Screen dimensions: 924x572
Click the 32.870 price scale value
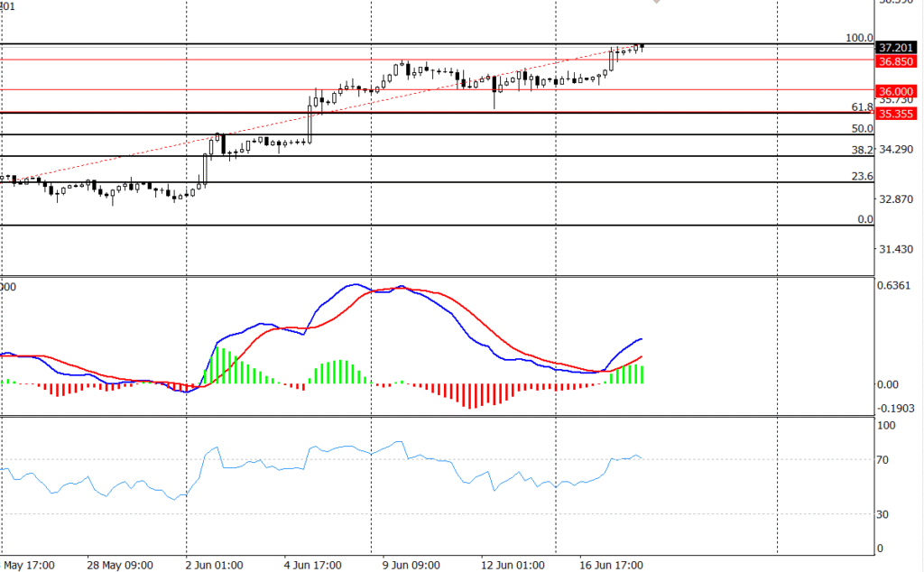pos(898,199)
